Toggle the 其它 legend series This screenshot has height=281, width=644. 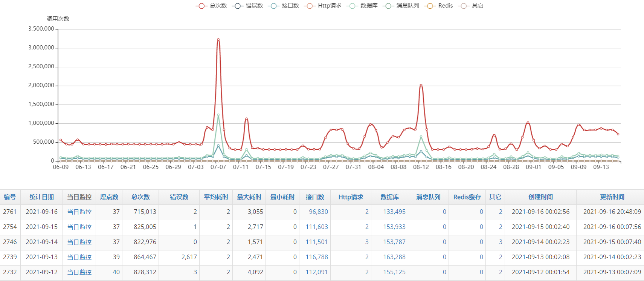pyautogui.click(x=470, y=6)
